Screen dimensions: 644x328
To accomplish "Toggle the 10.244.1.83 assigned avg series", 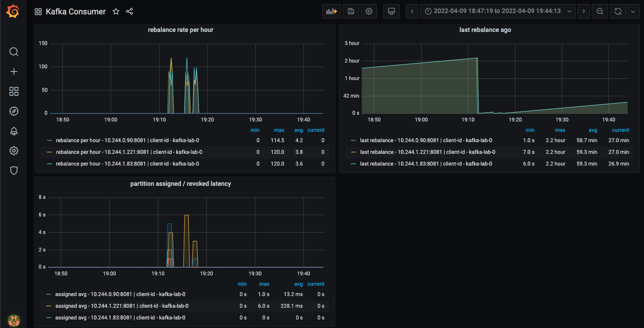I will (120, 318).
